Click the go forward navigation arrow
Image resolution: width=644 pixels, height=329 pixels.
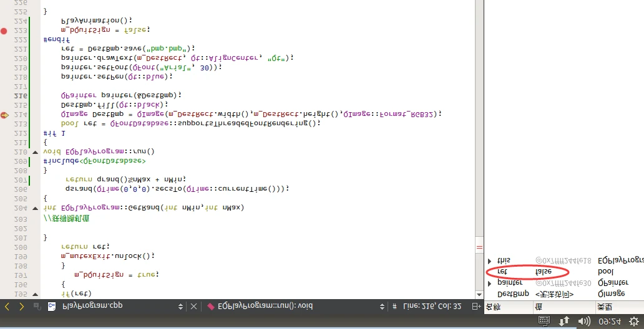click(x=22, y=306)
